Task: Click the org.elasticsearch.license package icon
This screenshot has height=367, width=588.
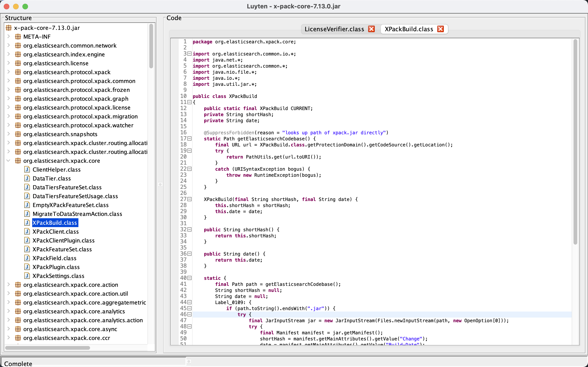Action: point(18,63)
